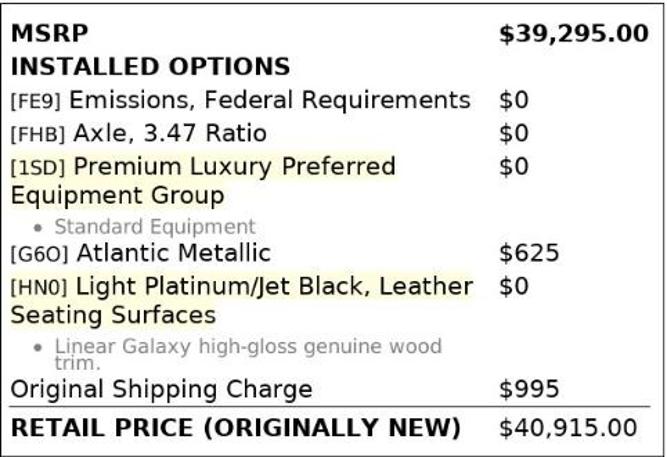This screenshot has width=667, height=457.
Task: Click the INSTALLED OPTIONS heading
Action: pyautogui.click(x=150, y=67)
